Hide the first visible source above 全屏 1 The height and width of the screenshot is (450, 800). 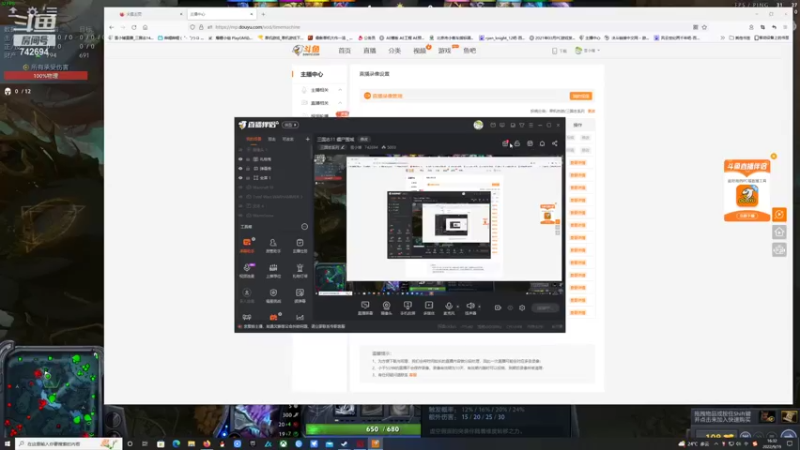point(240,159)
